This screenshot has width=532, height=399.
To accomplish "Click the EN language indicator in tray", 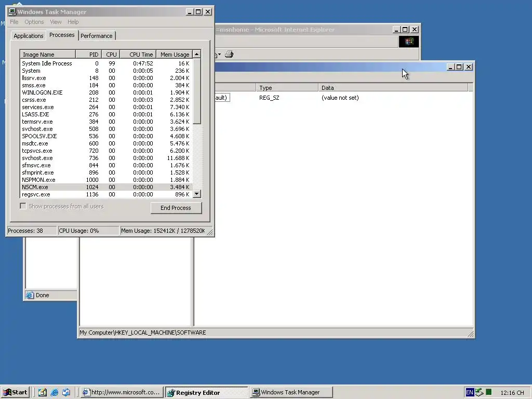I will point(470,393).
